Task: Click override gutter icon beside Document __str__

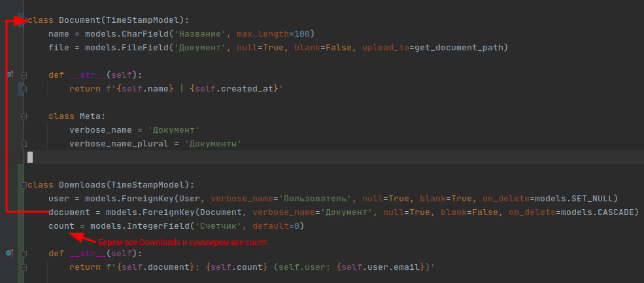Action: tap(10, 75)
